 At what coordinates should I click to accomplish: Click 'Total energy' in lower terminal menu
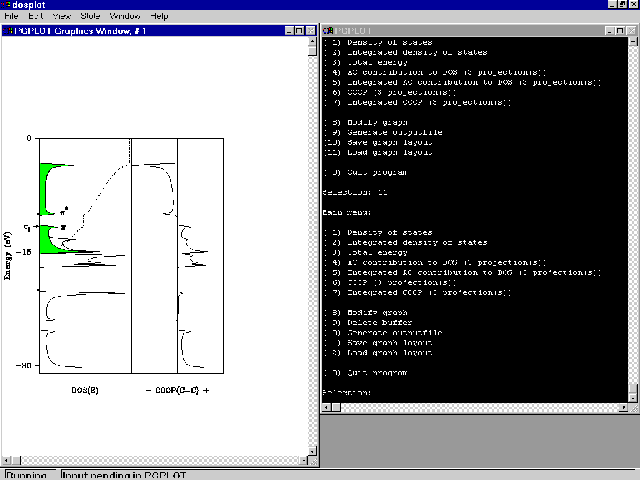coord(378,252)
